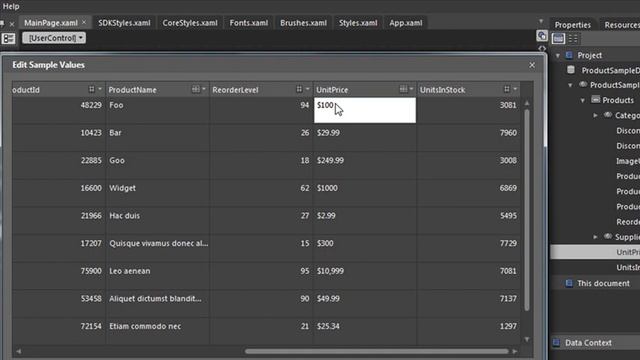
Task: Click the This document icon
Action: point(569,283)
